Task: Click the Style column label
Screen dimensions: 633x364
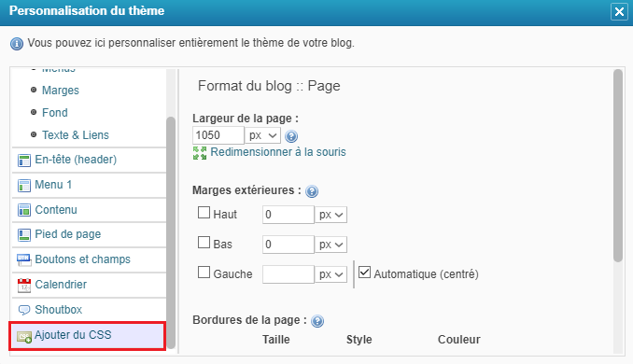Action: point(359,340)
